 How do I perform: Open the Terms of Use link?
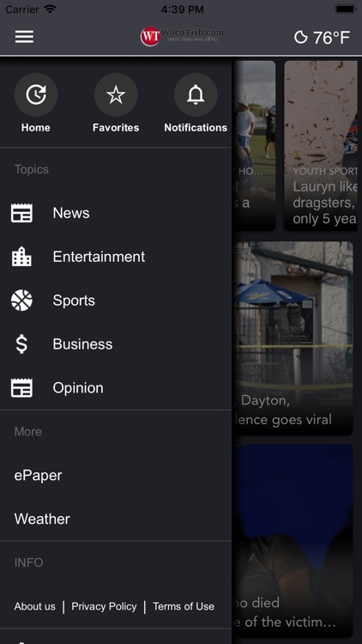click(184, 606)
